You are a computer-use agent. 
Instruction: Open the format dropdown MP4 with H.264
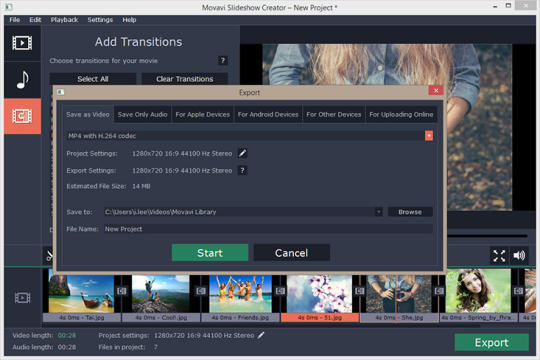point(429,136)
